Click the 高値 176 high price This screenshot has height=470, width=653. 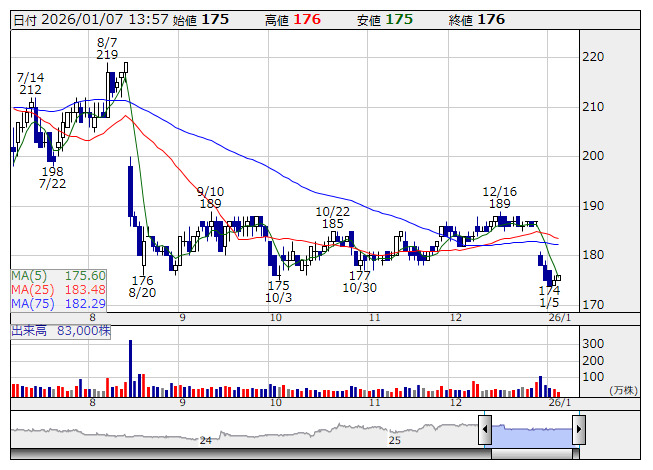tap(293, 20)
